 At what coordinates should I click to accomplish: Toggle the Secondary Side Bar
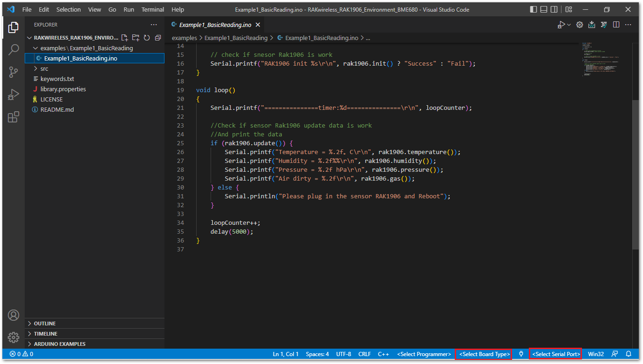click(554, 9)
